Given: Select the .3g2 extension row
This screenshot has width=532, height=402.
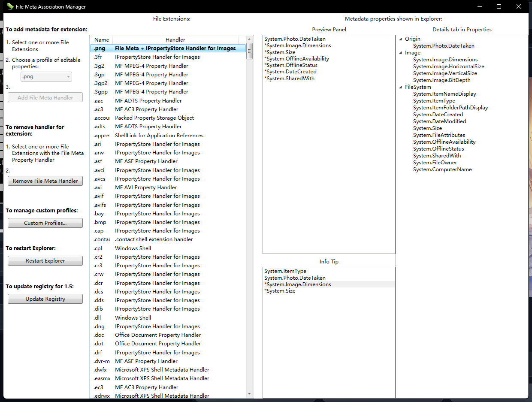Looking at the screenshot, I should click(x=169, y=66).
